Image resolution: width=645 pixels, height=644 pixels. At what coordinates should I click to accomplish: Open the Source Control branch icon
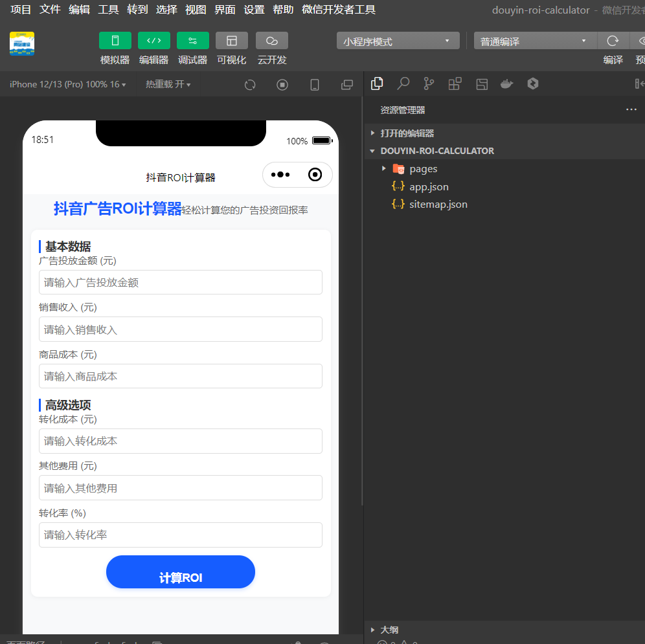tap(429, 83)
